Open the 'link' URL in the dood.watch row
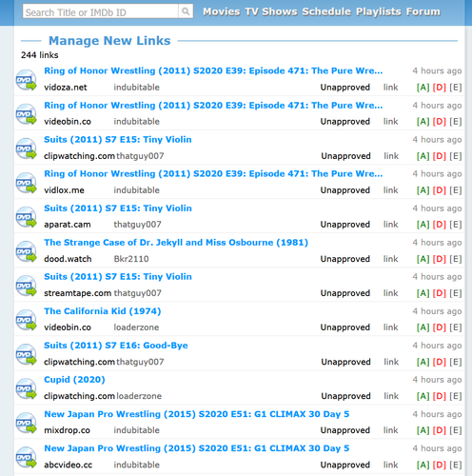The width and height of the screenshot is (472, 476). point(390,259)
